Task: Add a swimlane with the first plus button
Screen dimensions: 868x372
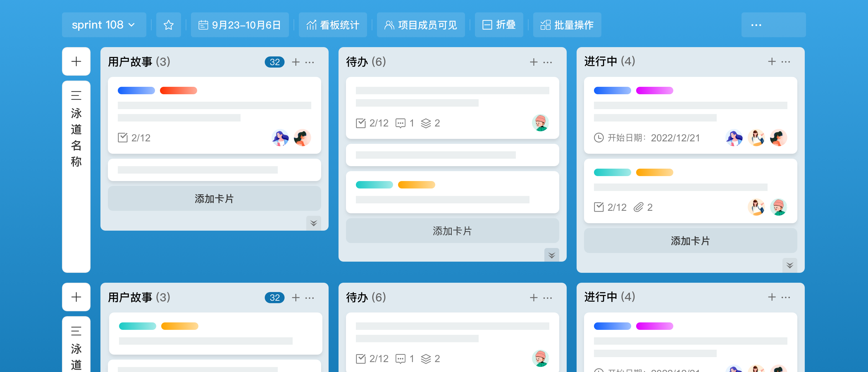Action: pos(76,61)
